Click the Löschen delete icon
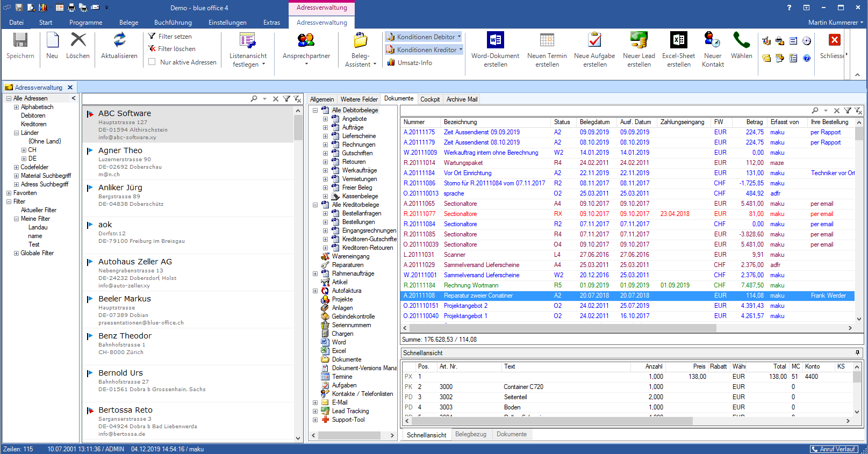 pyautogui.click(x=78, y=41)
